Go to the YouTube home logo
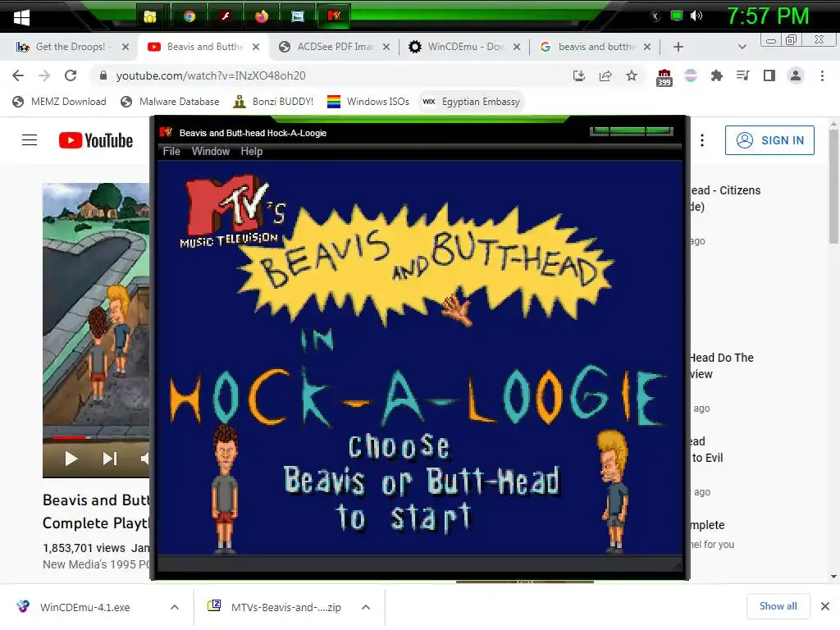Viewport: 840px width, 630px height. tap(96, 140)
